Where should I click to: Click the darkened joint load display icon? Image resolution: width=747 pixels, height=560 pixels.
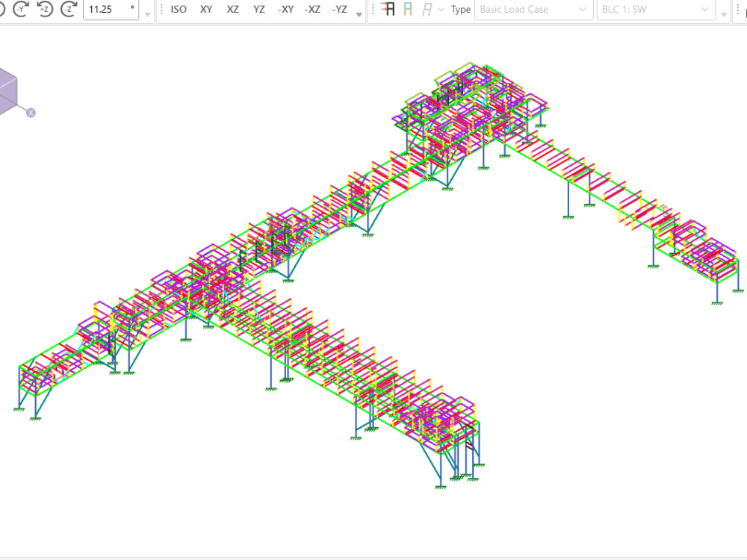(387, 9)
